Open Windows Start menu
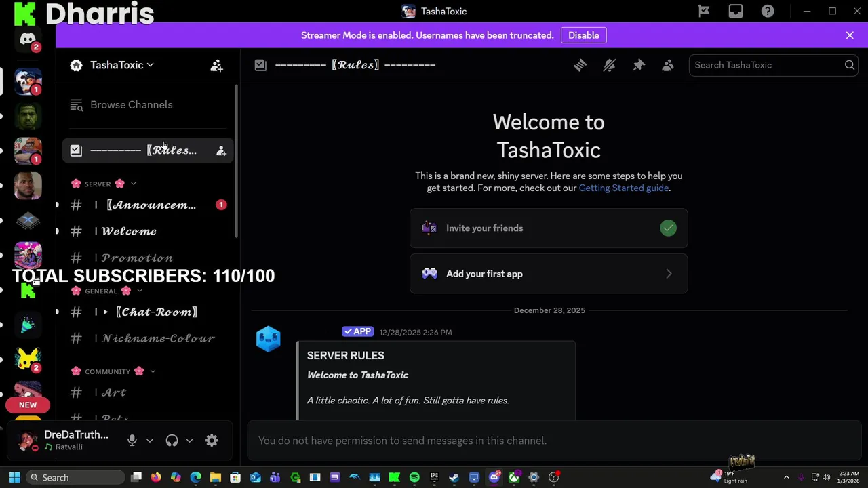This screenshot has width=868, height=488. (14, 477)
